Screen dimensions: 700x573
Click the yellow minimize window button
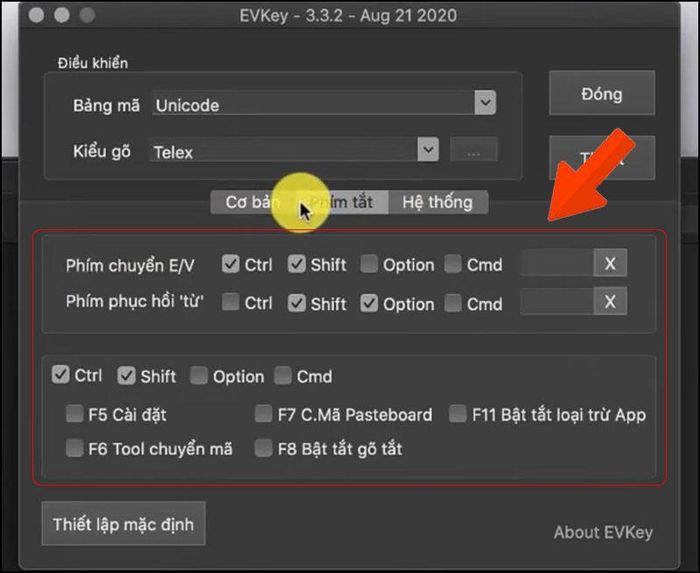tap(62, 15)
